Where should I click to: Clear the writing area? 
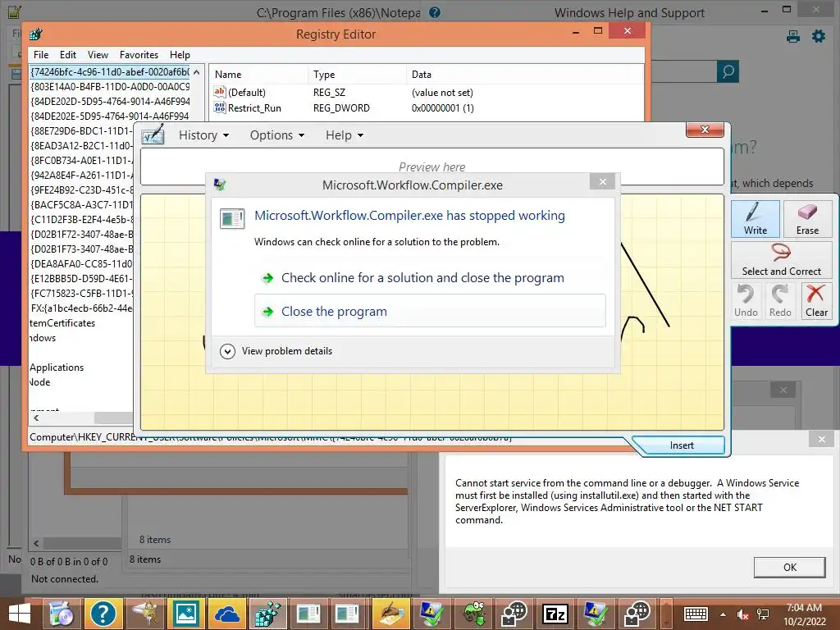pyautogui.click(x=816, y=300)
